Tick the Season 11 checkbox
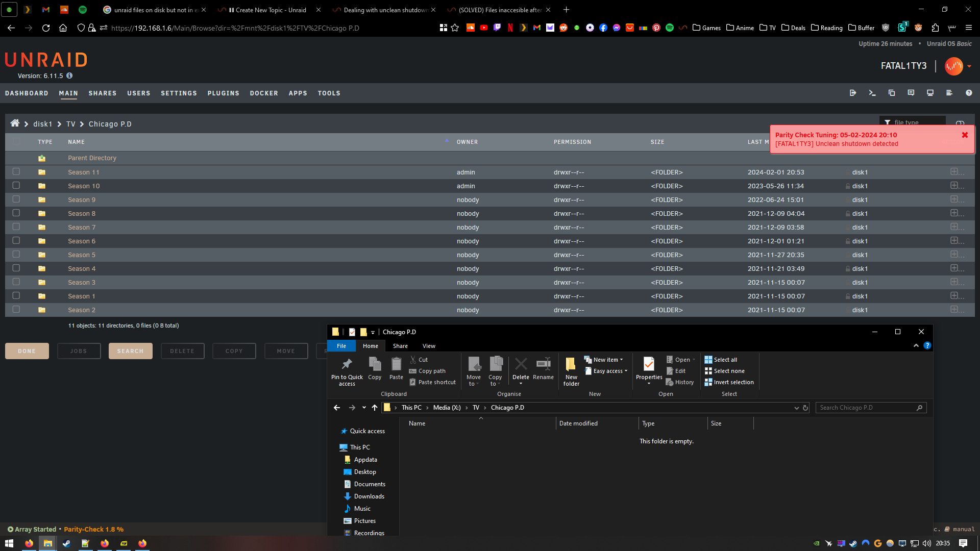Viewport: 980px width, 551px height. coord(16,172)
